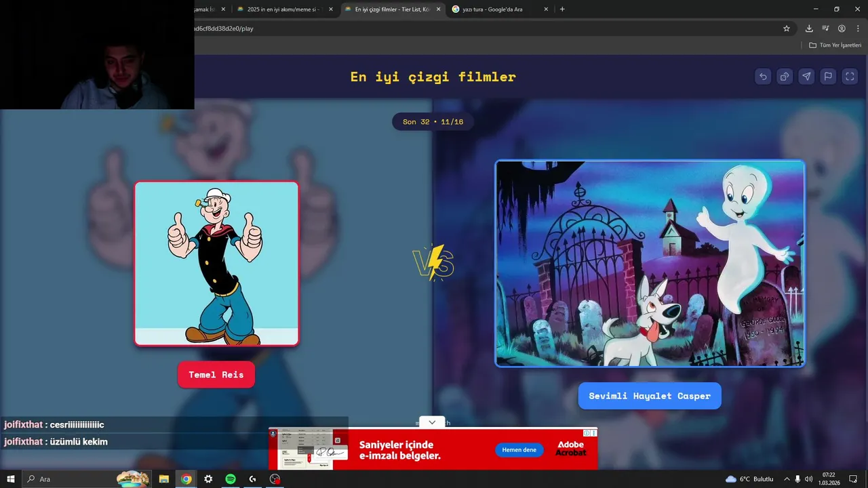
Task: Open Settings gear from the taskbar
Action: point(208,479)
